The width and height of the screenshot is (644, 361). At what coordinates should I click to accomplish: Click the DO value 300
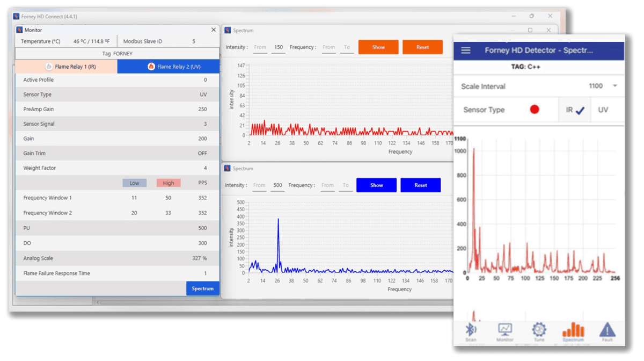202,243
